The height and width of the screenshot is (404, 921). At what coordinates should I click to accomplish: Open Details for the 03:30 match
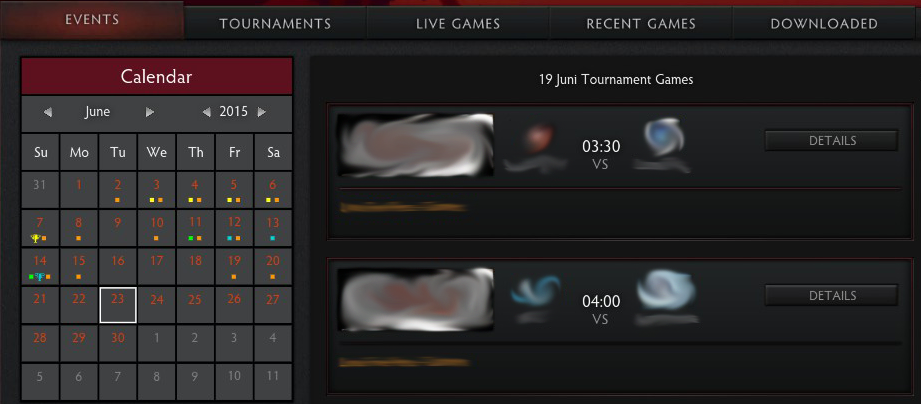[x=832, y=141]
